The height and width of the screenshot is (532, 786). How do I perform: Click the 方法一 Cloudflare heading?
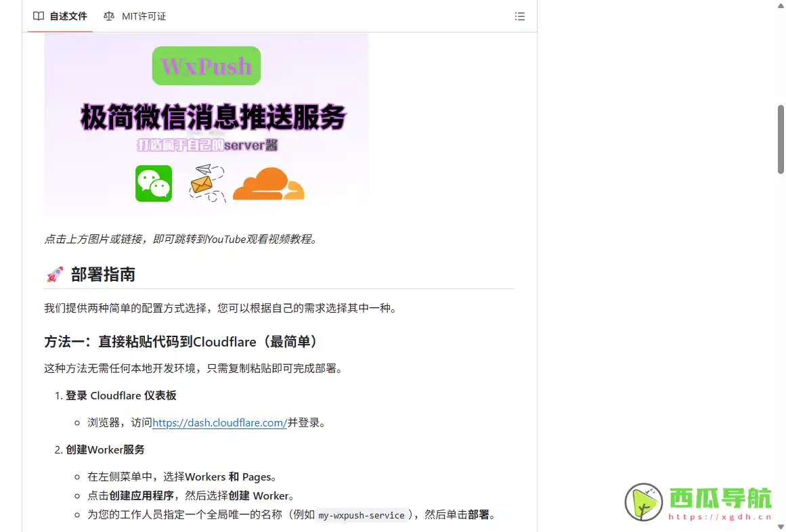(x=181, y=341)
